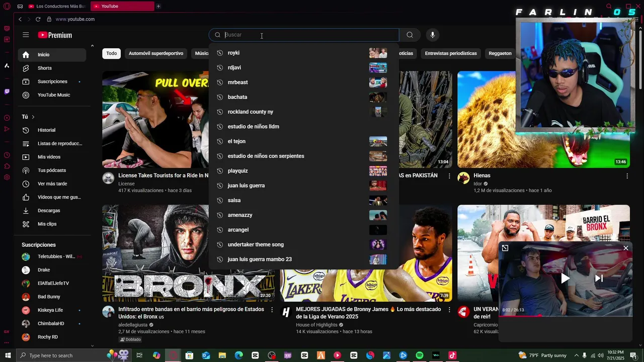
Task: Show hidden system tray icons
Action: coord(577,355)
